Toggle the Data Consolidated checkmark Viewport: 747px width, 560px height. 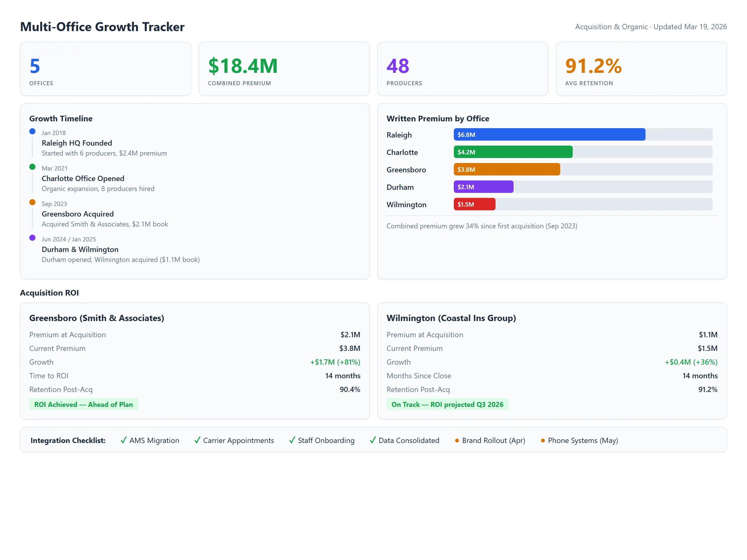click(x=373, y=441)
